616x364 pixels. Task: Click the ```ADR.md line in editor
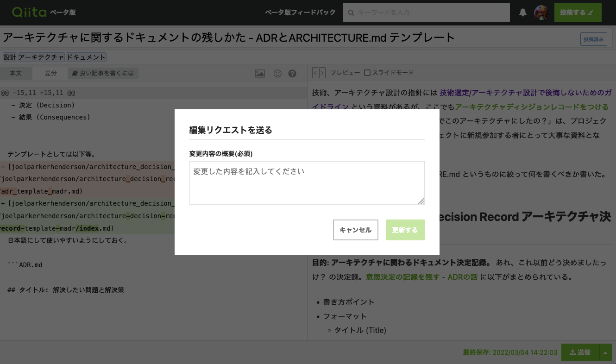tap(25, 265)
